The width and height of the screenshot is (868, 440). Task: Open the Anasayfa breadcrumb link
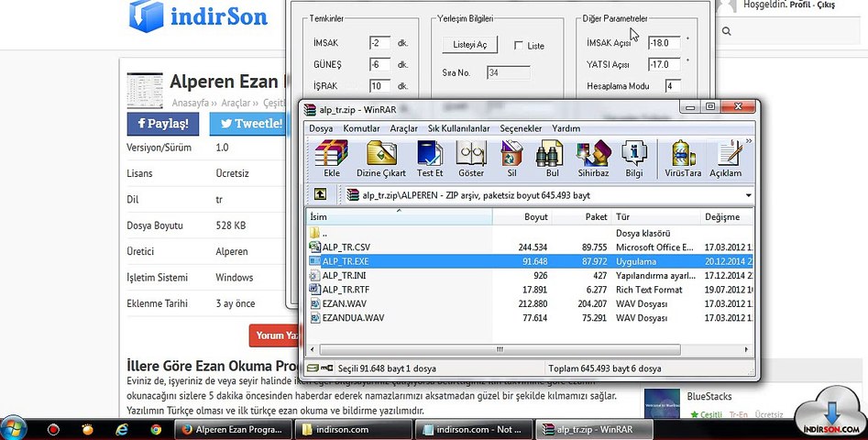point(190,103)
